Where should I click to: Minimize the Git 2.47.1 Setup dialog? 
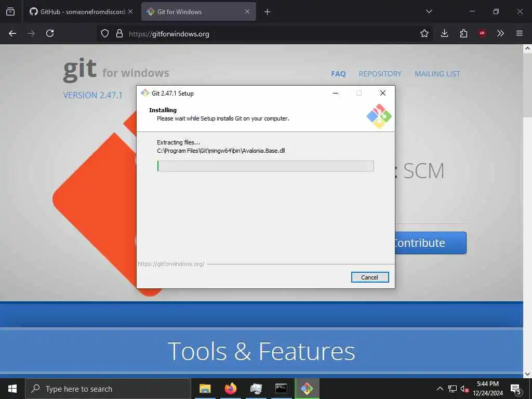point(336,94)
